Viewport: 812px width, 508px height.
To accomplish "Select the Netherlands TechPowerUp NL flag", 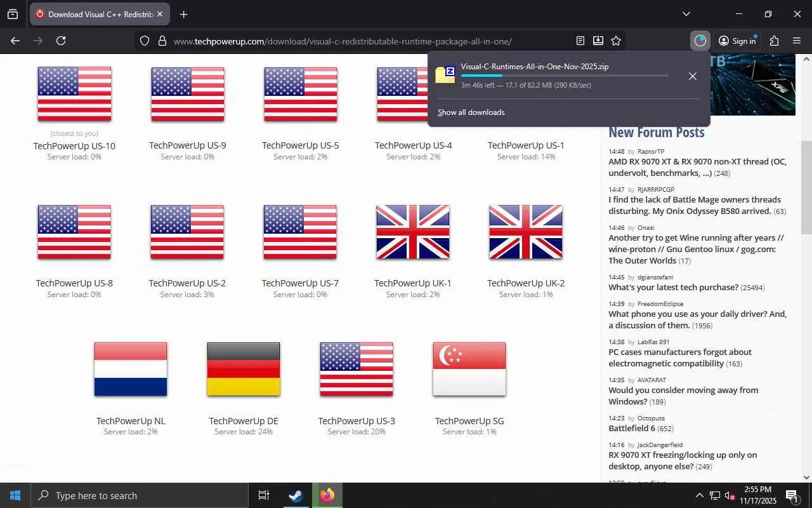I will coord(131,369).
